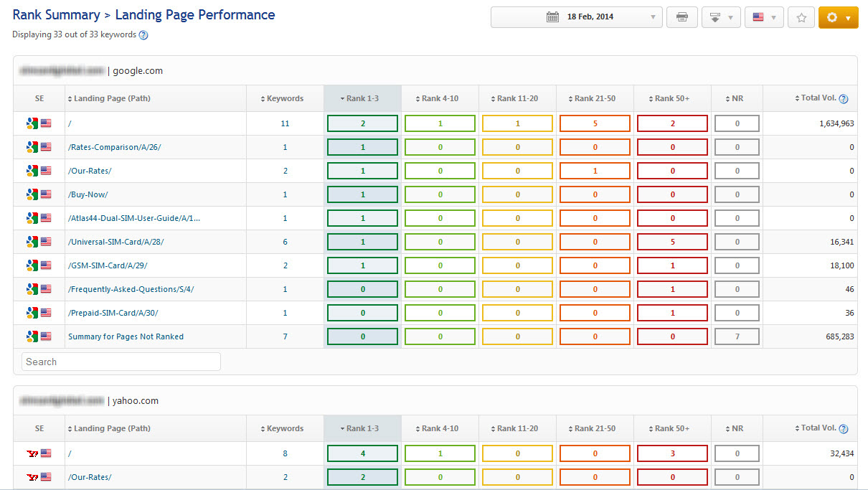868x490 pixels.
Task: Open the 18 Feb, 2014 date picker
Action: click(576, 17)
